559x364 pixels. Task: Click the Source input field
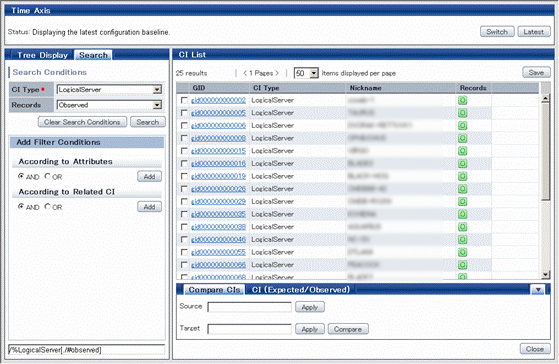point(249,307)
